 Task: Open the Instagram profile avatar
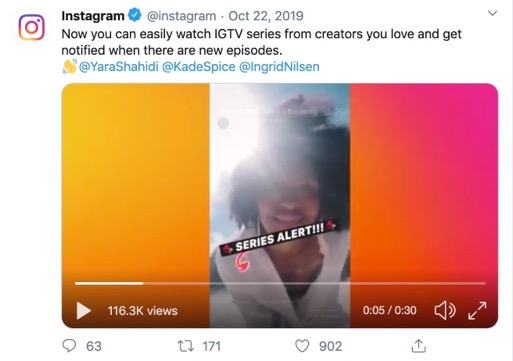pos(31,27)
